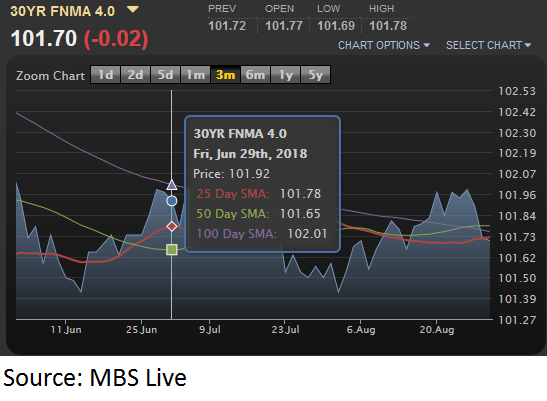Open the 30YR FNMA 4.0 security dropdown arrow
Screen dimensions: 547x401
133,9
